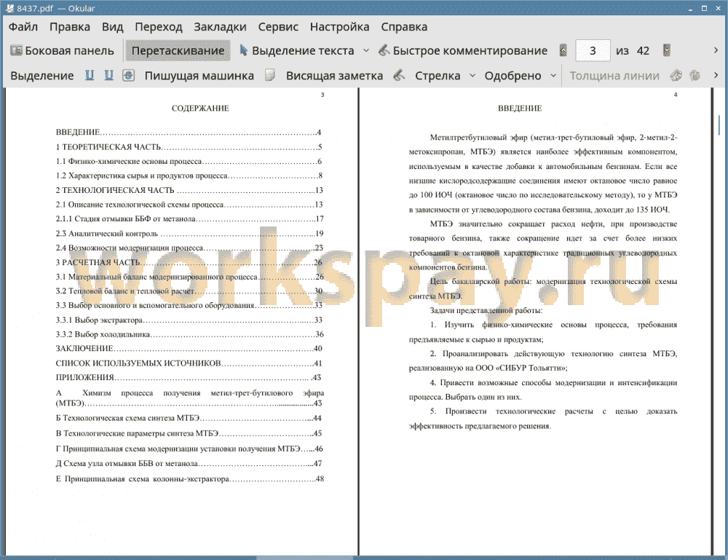
Task: Open the Переход menu
Action: [x=158, y=27]
